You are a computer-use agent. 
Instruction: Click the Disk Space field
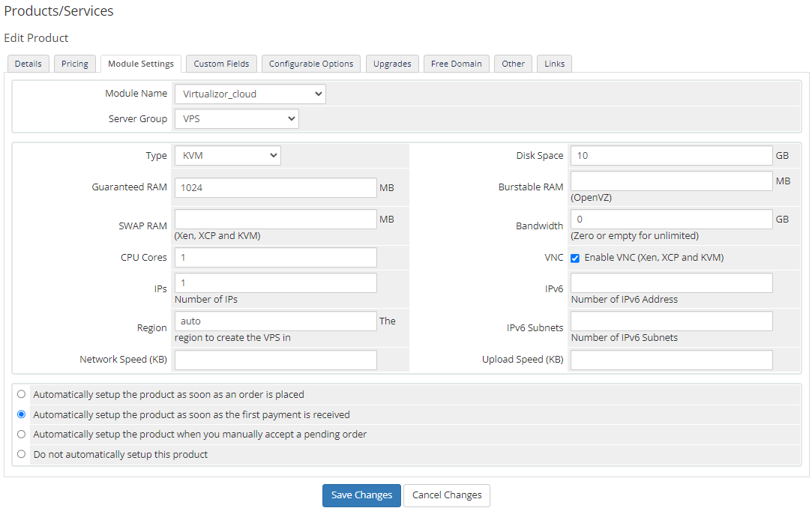[672, 156]
